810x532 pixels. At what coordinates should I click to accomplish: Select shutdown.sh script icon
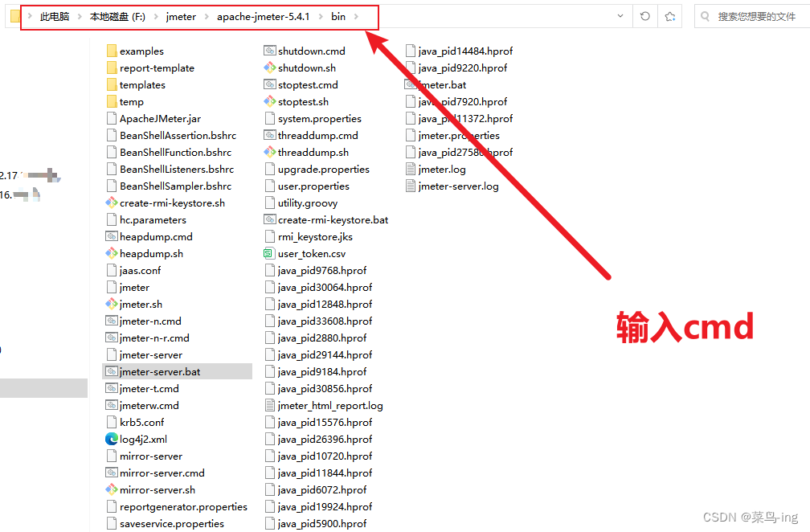(x=269, y=68)
